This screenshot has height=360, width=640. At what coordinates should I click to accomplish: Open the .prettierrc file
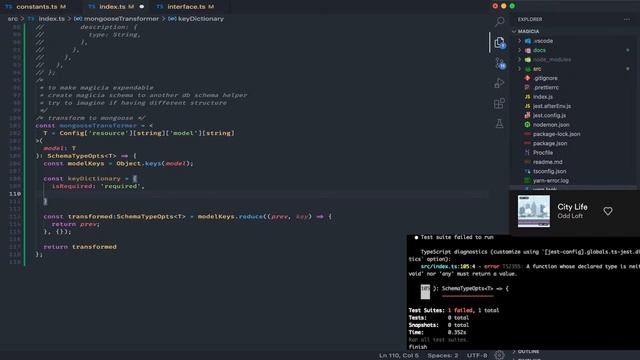pos(546,87)
